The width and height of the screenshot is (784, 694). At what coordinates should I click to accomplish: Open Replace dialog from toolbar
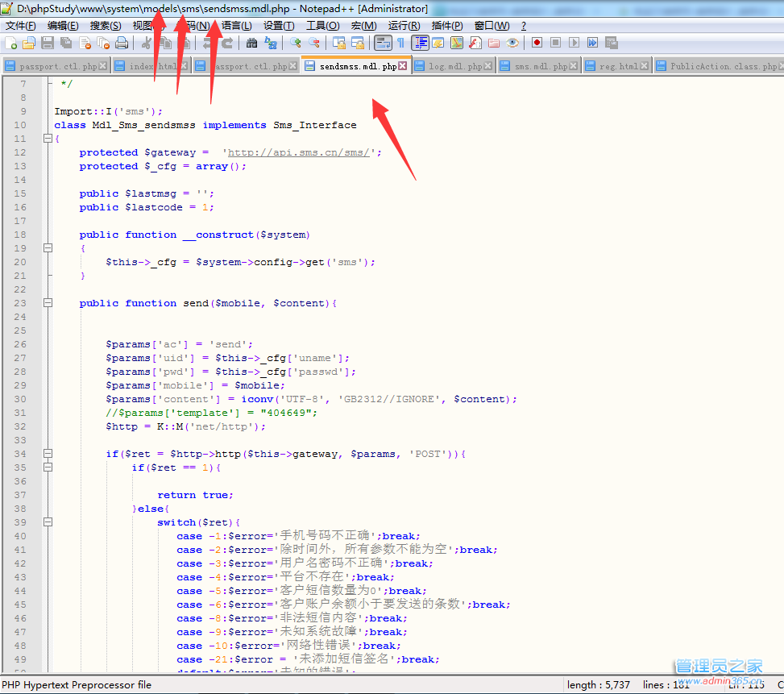pyautogui.click(x=271, y=43)
